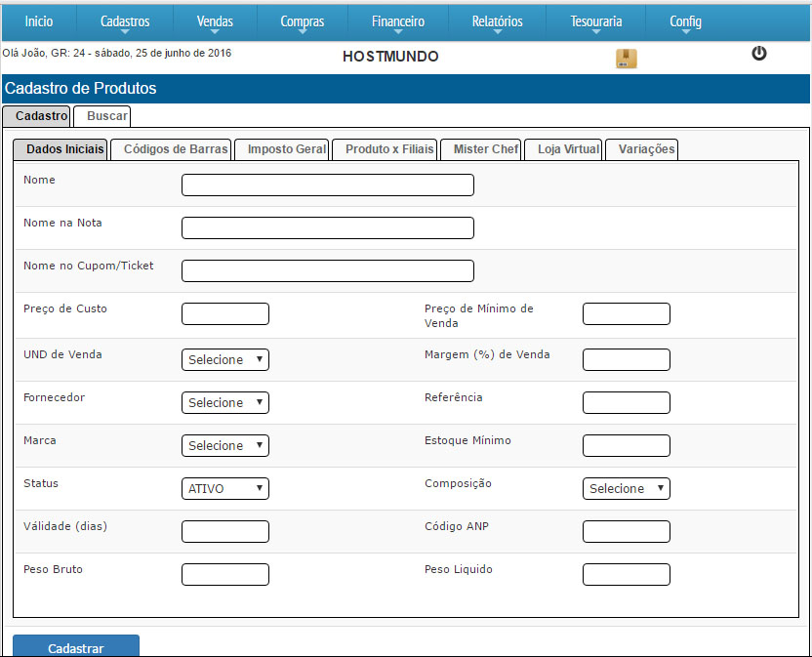
Task: Open the Financeiro menu
Action: [398, 21]
